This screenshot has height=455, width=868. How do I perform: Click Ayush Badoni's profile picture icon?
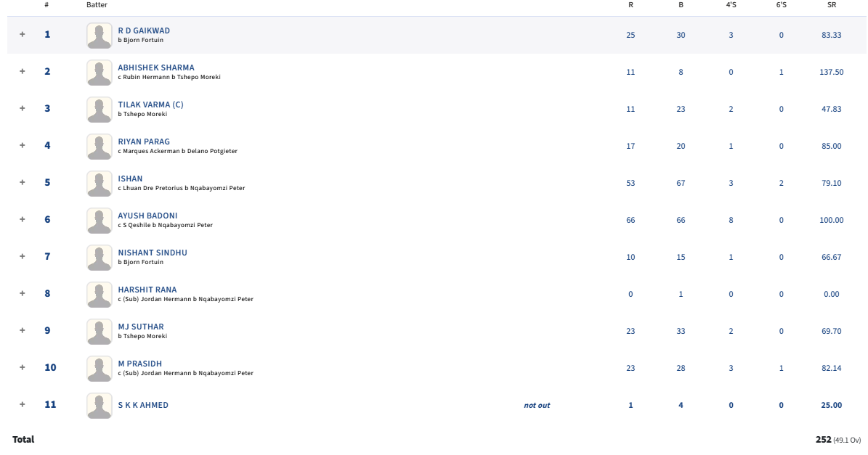click(x=99, y=221)
